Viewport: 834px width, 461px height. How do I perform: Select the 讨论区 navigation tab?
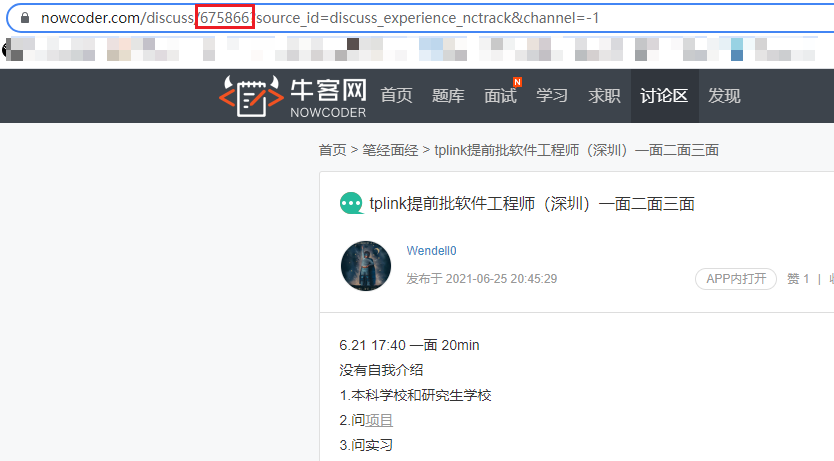click(664, 96)
